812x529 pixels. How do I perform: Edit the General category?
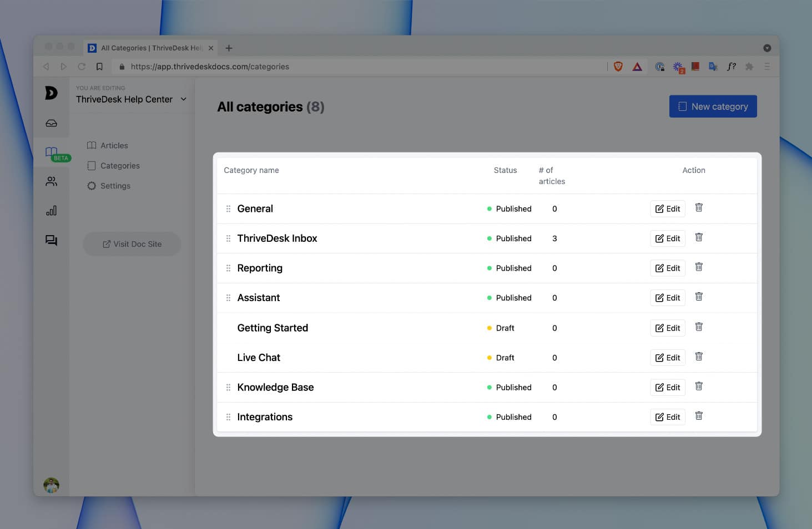[x=668, y=209]
